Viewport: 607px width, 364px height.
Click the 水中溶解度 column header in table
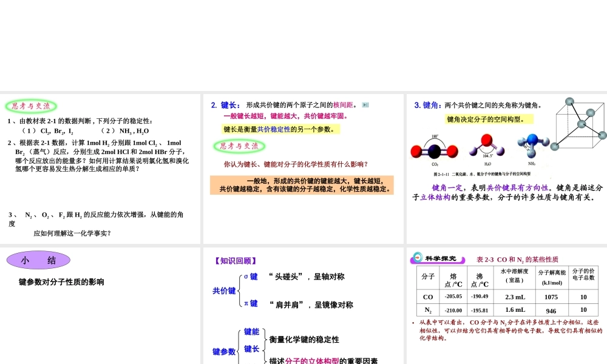[x=514, y=275]
